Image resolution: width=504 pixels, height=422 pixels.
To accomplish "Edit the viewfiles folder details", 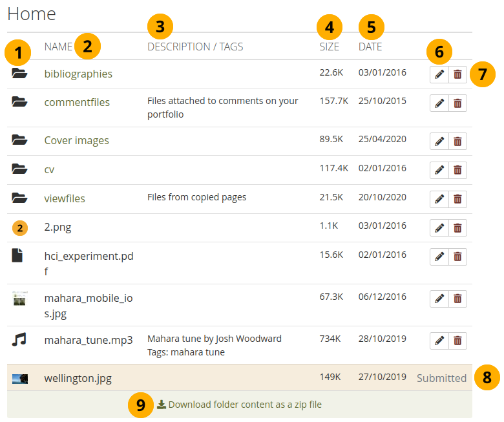I will coord(439,199).
